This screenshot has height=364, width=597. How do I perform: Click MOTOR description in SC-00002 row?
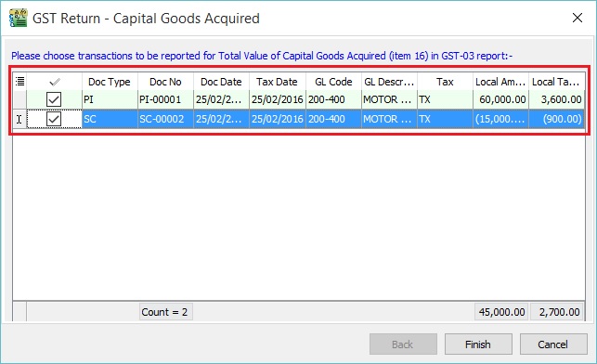pyautogui.click(x=389, y=119)
